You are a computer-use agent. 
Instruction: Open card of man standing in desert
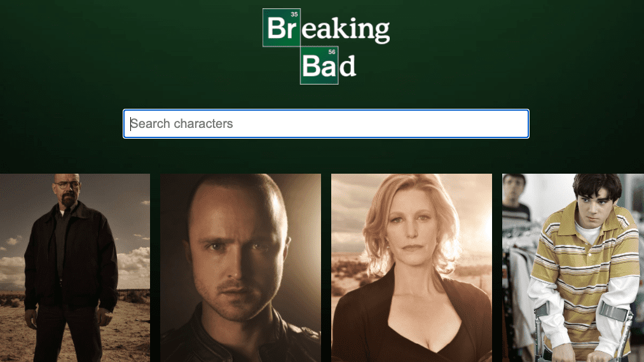(75, 268)
